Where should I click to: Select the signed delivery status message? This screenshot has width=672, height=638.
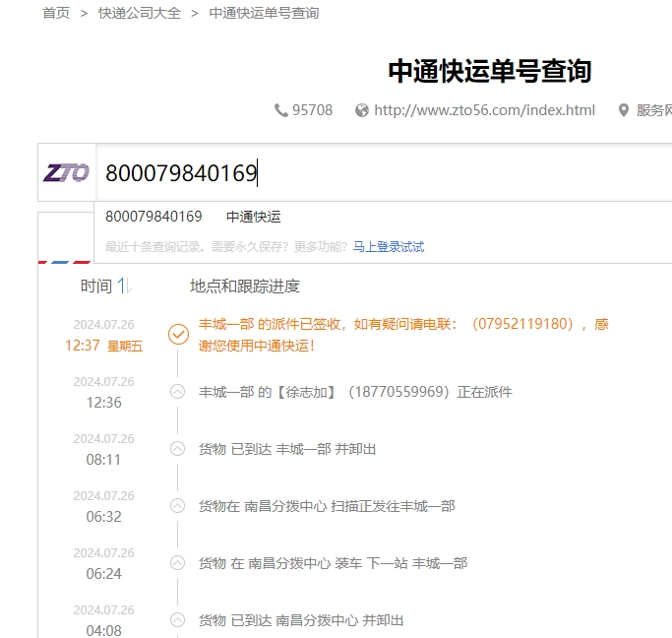pyautogui.click(x=403, y=335)
